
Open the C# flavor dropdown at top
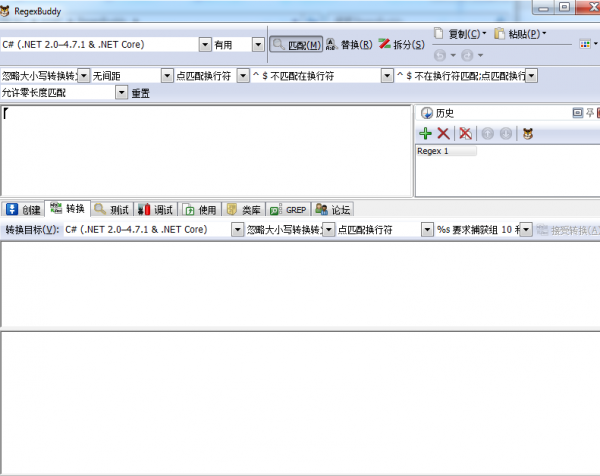point(205,45)
